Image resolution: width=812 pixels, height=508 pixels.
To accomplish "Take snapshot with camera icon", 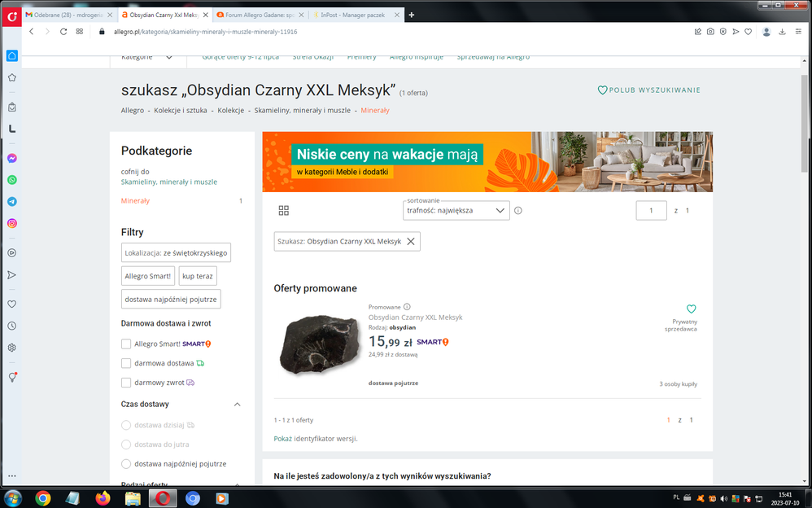I will tap(710, 32).
